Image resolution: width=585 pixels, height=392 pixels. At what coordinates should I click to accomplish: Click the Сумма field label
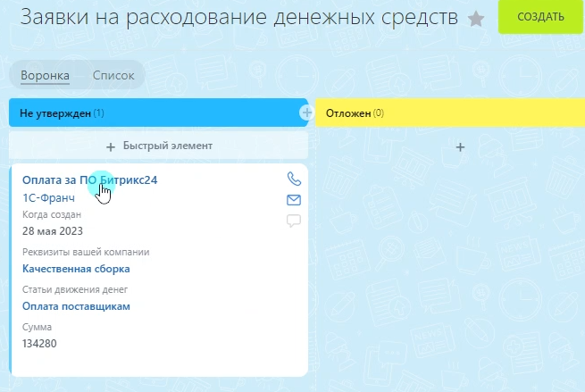pyautogui.click(x=37, y=327)
